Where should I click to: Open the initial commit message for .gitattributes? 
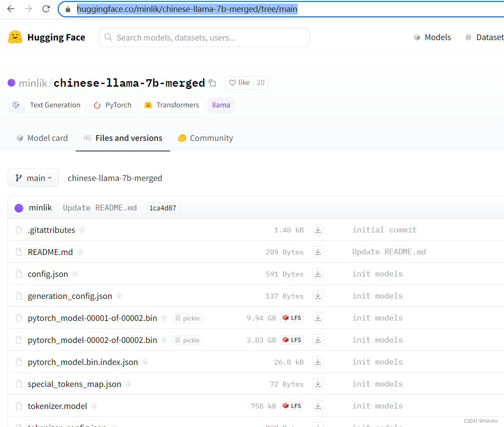point(384,230)
